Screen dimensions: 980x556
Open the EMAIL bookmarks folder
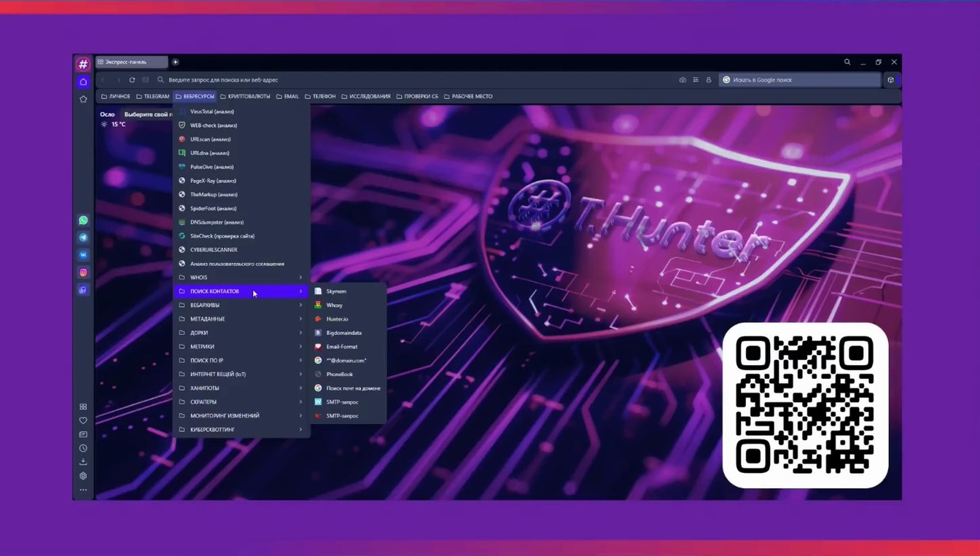tap(287, 96)
